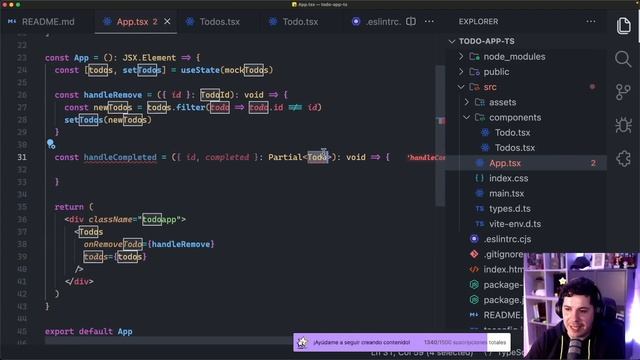The height and width of the screenshot is (360, 640).
Task: Open .gitignore in the explorer
Action: click(503, 254)
